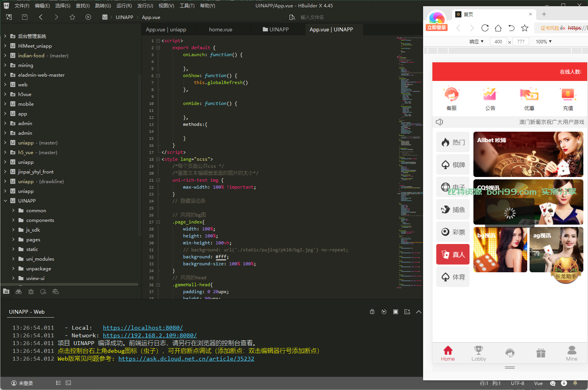Go back with the left arrow in HBuilder toolbar
Viewport: 588px width, 390px height.
pos(41,17)
